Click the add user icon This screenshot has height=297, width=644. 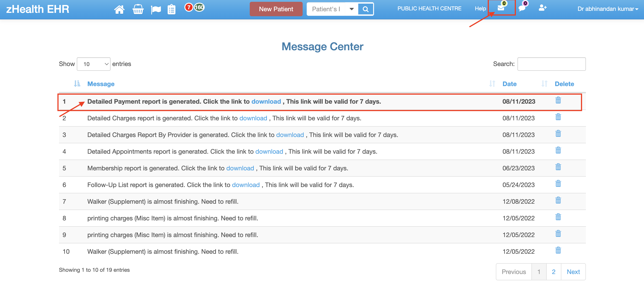(542, 8)
